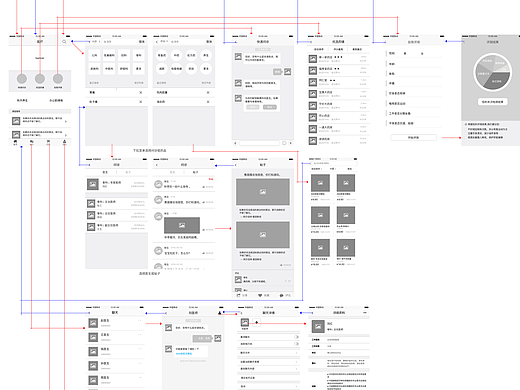The height and width of the screenshot is (390, 520).
Task: Click the magnifier search icon on home wireframe
Action: coord(64,42)
